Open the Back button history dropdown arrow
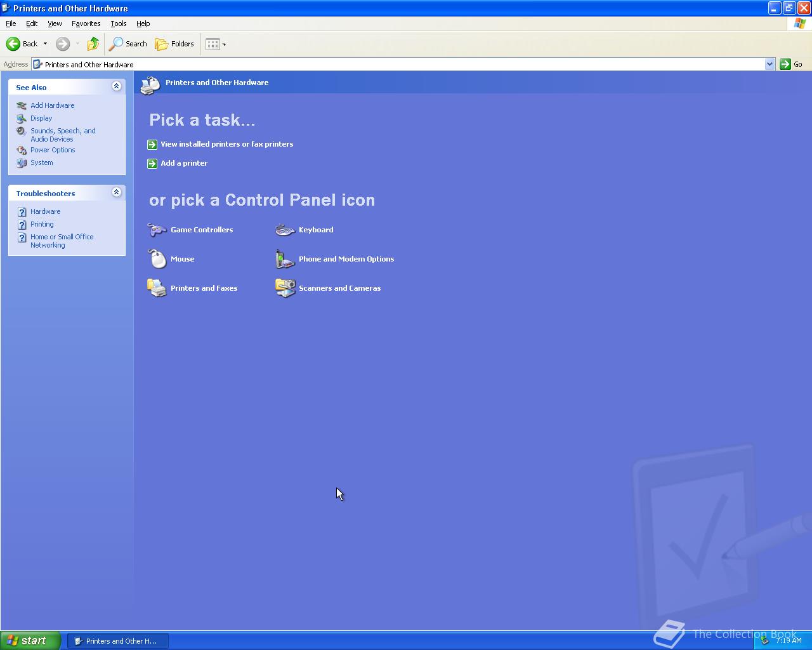The height and width of the screenshot is (650, 812). coord(45,44)
